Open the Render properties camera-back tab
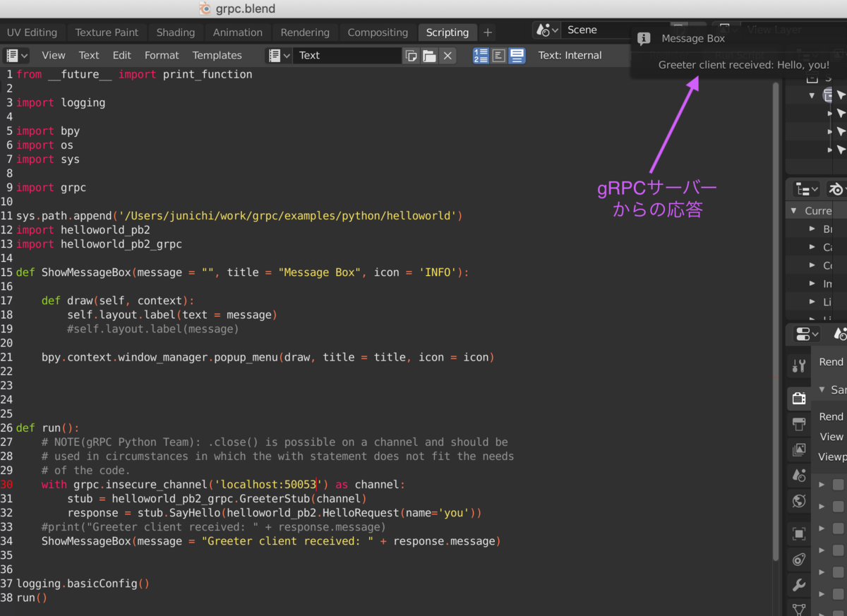Screen dimensions: 847x616 tap(799, 399)
